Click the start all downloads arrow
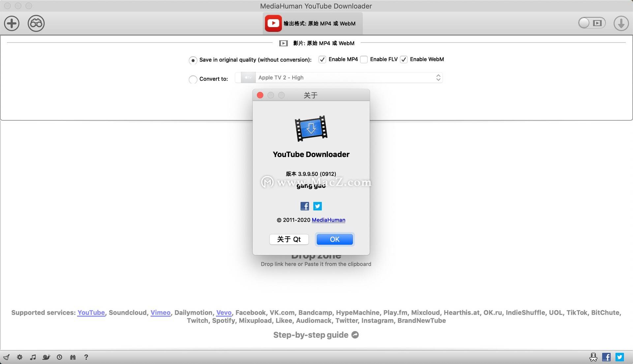 point(621,23)
